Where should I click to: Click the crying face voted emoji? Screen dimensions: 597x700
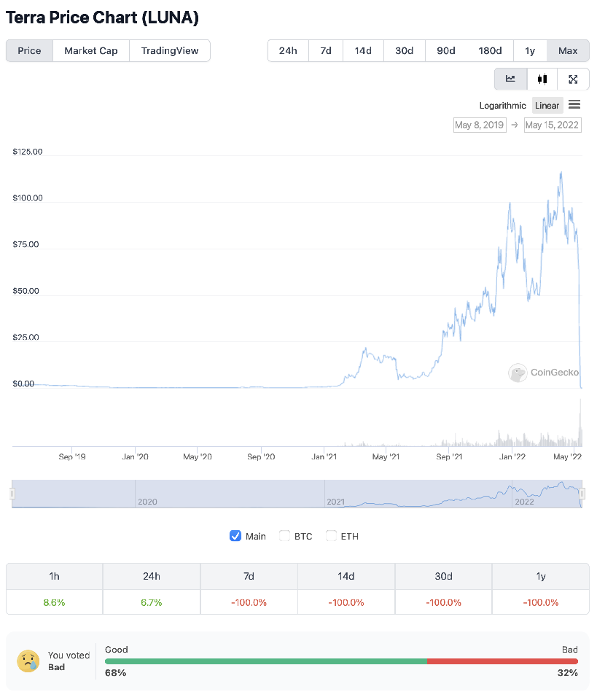tap(28, 661)
